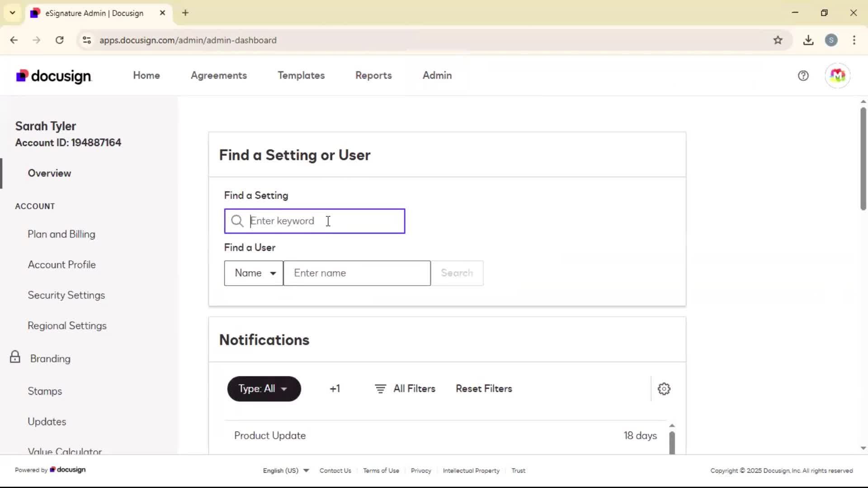Viewport: 868px width, 488px height.
Task: Go forward in browser history
Action: pos(37,40)
